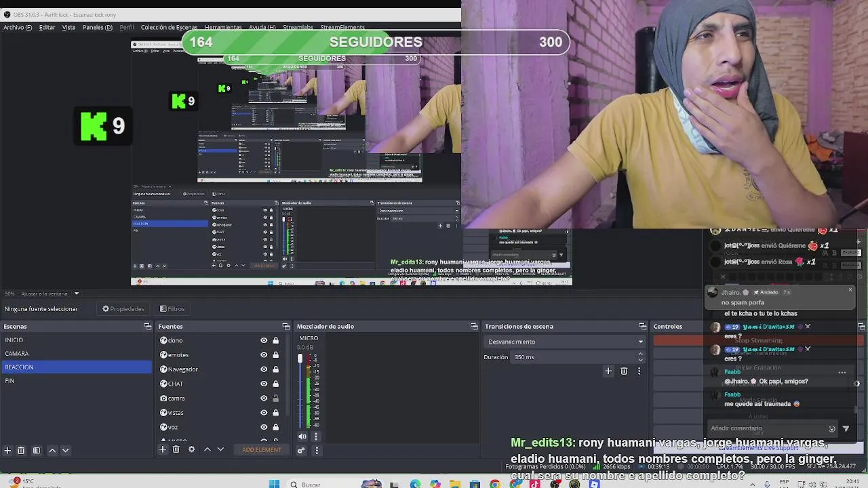868x488 pixels.
Task: Open scene filters icon in Escenas toolbar
Action: click(x=37, y=450)
